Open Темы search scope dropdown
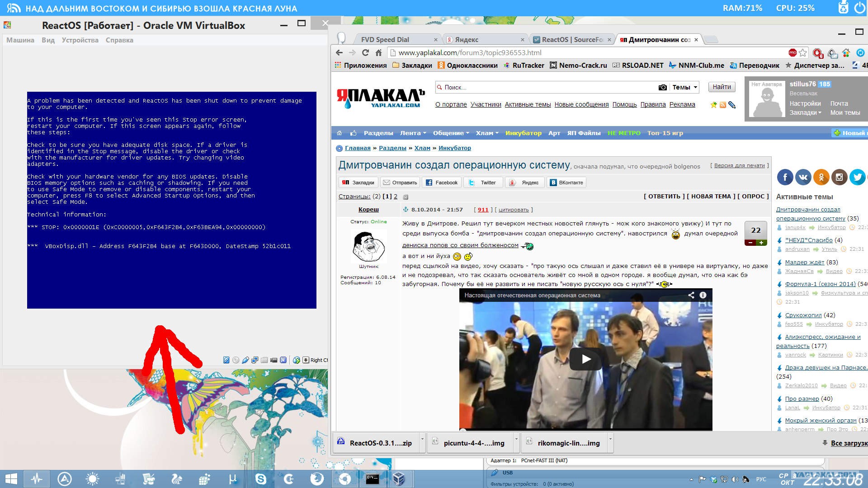This screenshot has height=488, width=868. pos(685,87)
